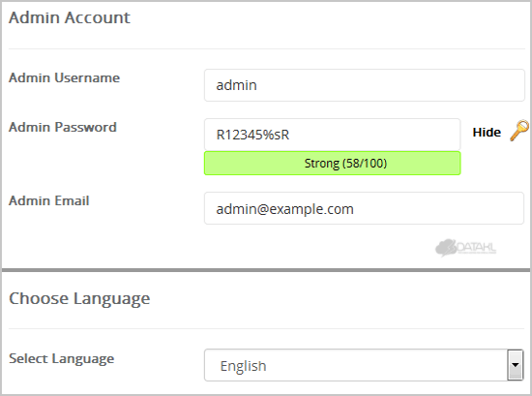This screenshot has height=396, width=532.
Task: Click the golden key password generator icon
Action: coord(519,131)
